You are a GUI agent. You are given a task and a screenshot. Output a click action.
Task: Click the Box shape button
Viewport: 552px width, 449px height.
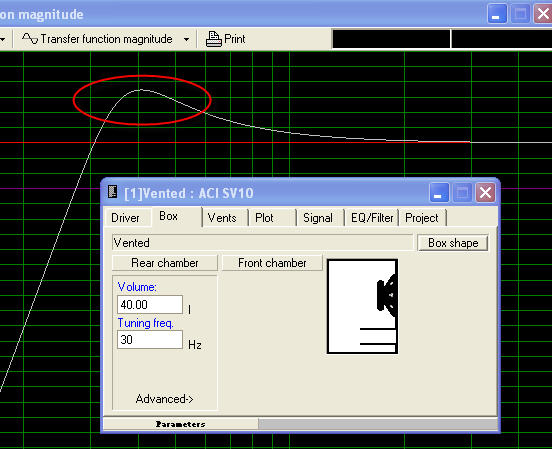tap(453, 243)
